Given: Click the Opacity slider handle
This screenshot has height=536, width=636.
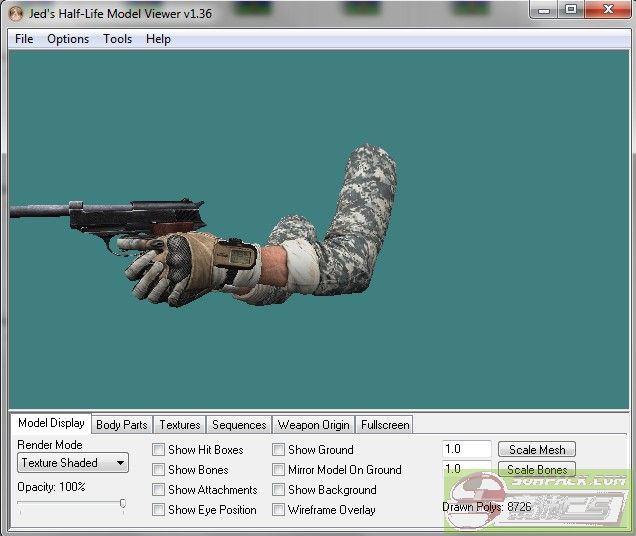Looking at the screenshot, I should point(122,504).
